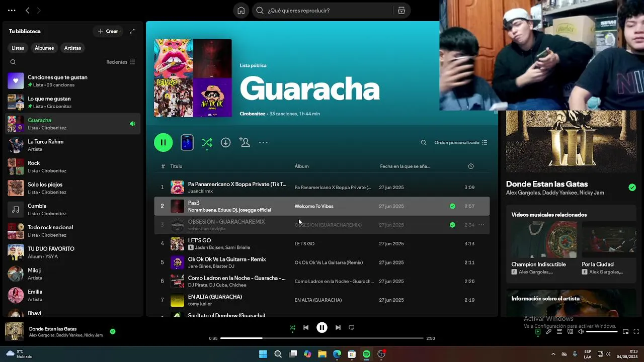The height and width of the screenshot is (362, 644).
Task: Toggle repeat in the player bar
Action: [352, 327]
